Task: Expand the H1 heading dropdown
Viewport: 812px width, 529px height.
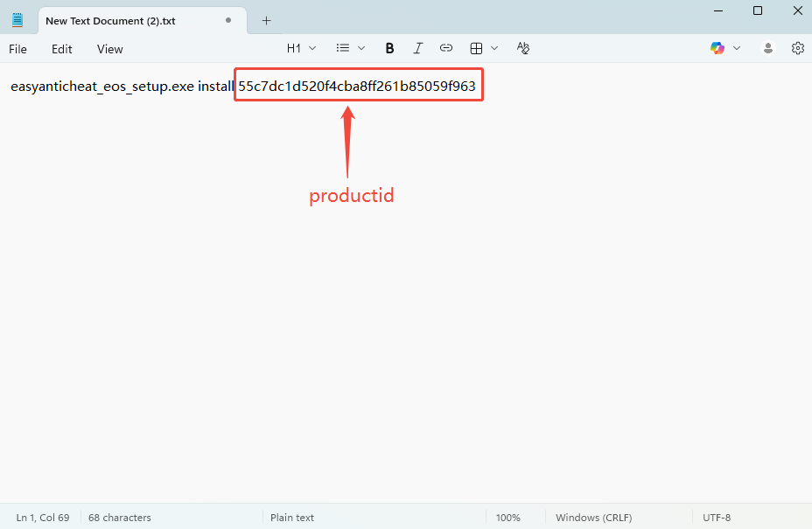Action: pyautogui.click(x=301, y=48)
